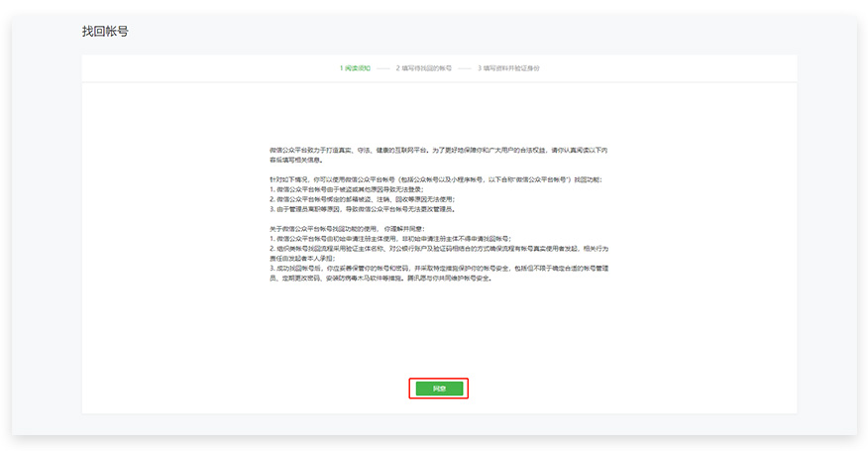Click the 找回帐号 page heading
This screenshot has height=451, width=868.
tap(105, 32)
